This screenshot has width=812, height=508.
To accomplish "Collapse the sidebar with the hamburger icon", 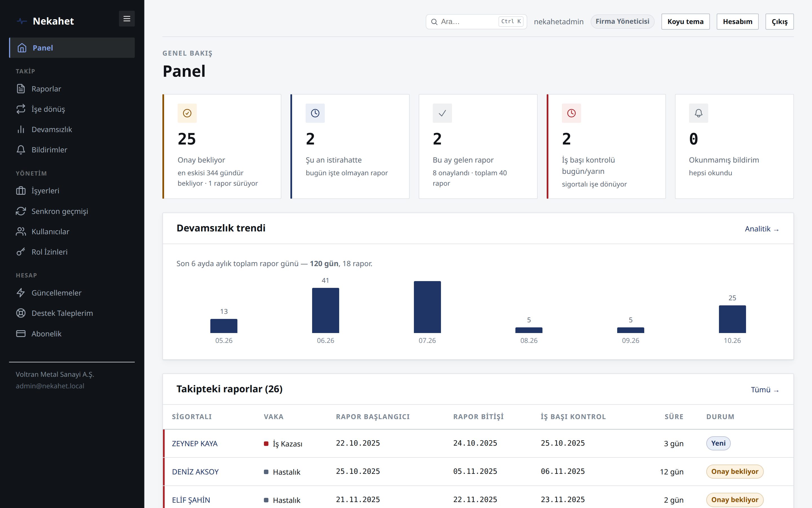I will 127,19.
